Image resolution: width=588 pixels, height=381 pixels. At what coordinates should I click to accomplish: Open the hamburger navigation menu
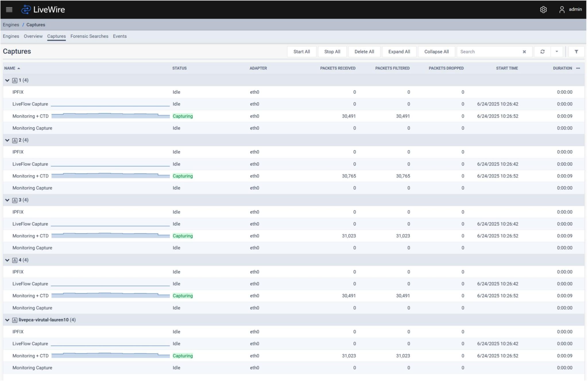(9, 9)
